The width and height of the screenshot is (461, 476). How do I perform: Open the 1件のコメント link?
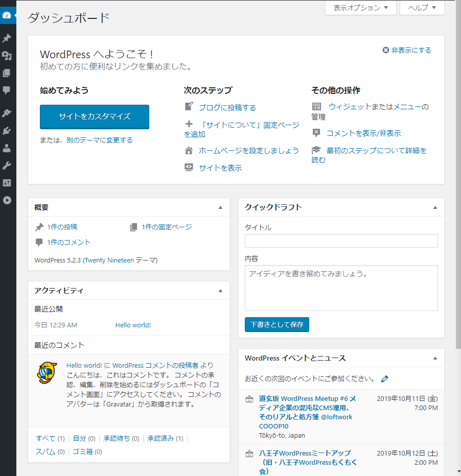(69, 242)
